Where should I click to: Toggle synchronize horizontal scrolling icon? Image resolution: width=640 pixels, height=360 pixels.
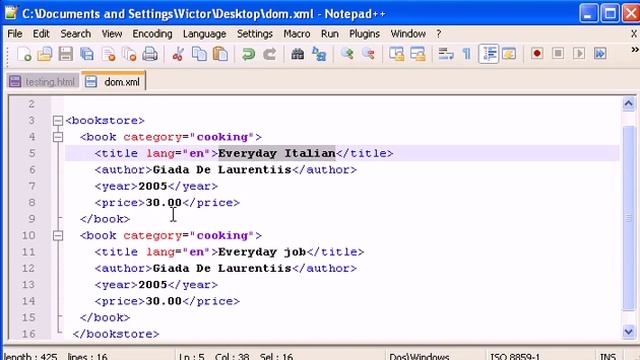point(418,54)
